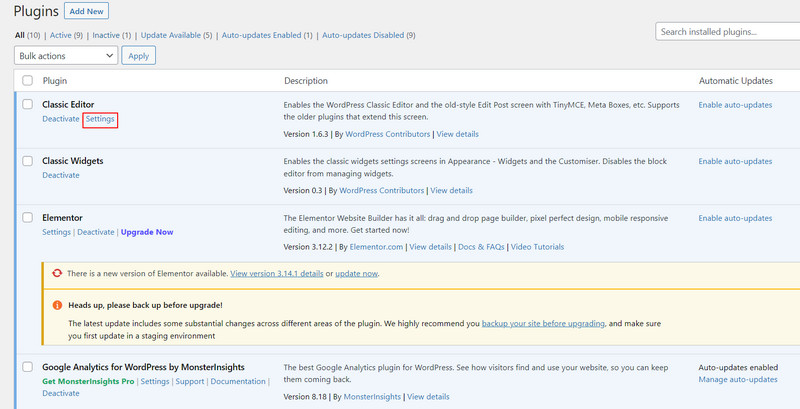Viewport: 800px width, 409px height.
Task: Open the Bulk actions dropdown
Action: (x=67, y=56)
